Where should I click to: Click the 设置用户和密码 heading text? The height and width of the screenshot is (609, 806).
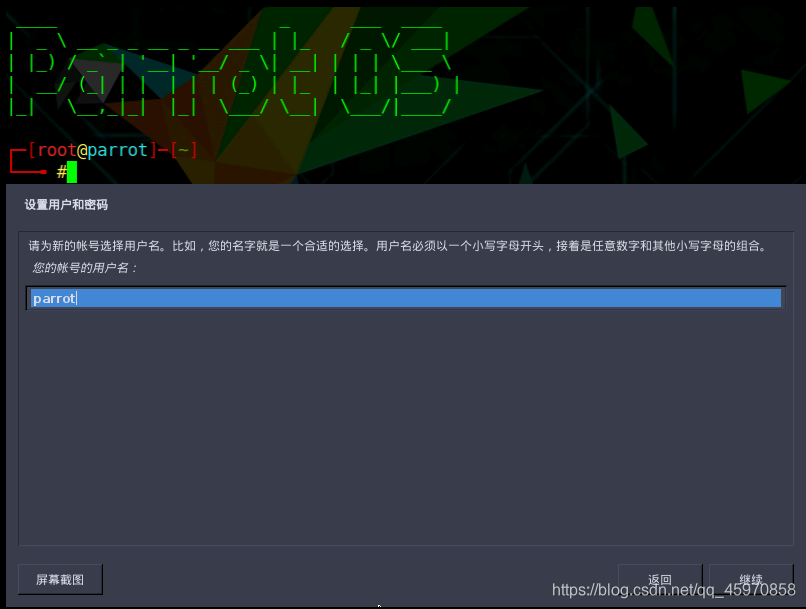tap(66, 205)
